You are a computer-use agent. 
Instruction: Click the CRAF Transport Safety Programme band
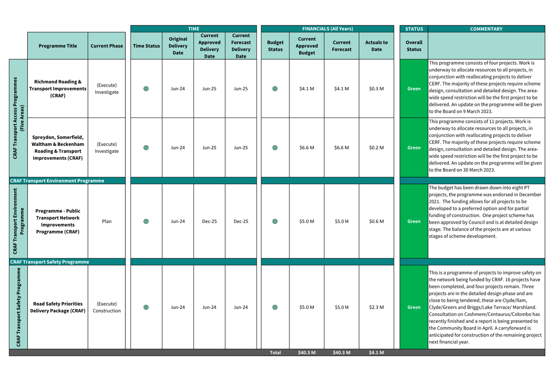pos(67,262)
